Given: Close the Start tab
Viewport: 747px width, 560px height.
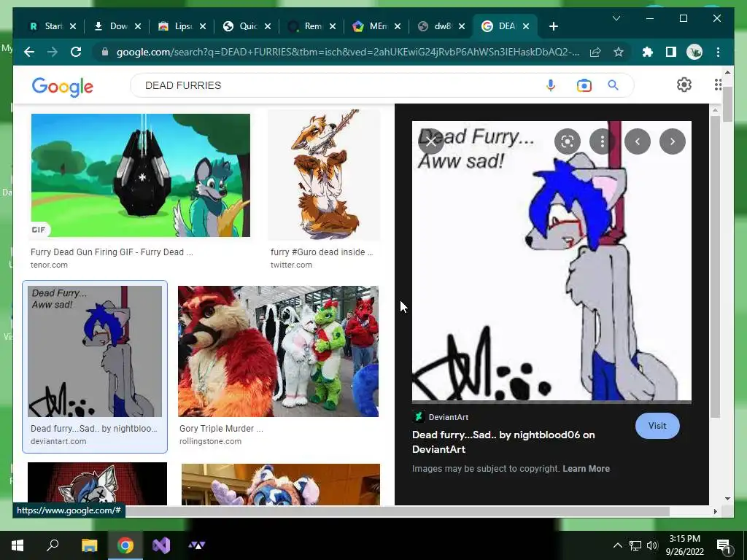Looking at the screenshot, I should point(73,26).
